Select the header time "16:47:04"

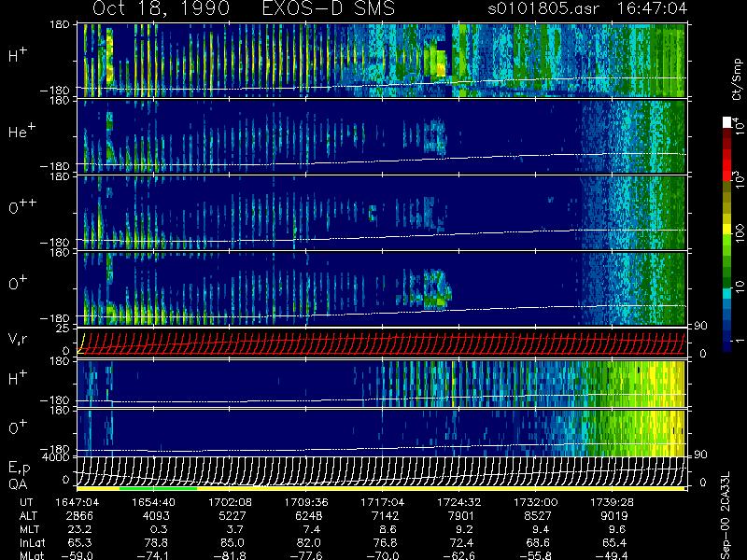click(652, 8)
